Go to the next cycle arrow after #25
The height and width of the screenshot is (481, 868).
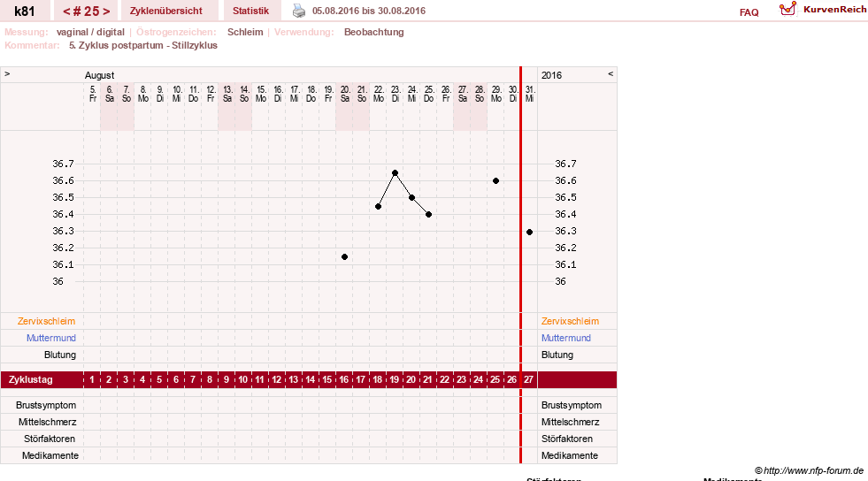[106, 11]
